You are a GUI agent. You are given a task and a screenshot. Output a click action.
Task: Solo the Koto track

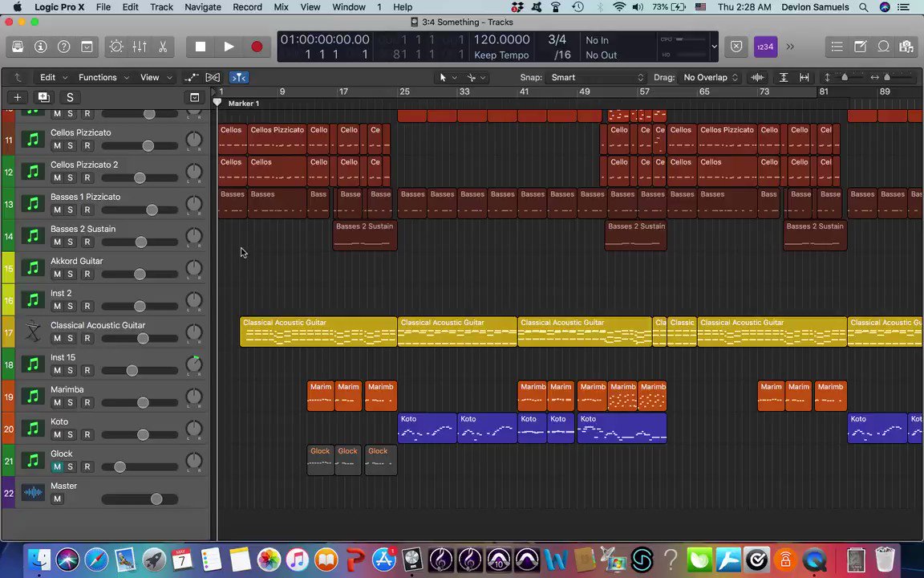[x=70, y=434]
